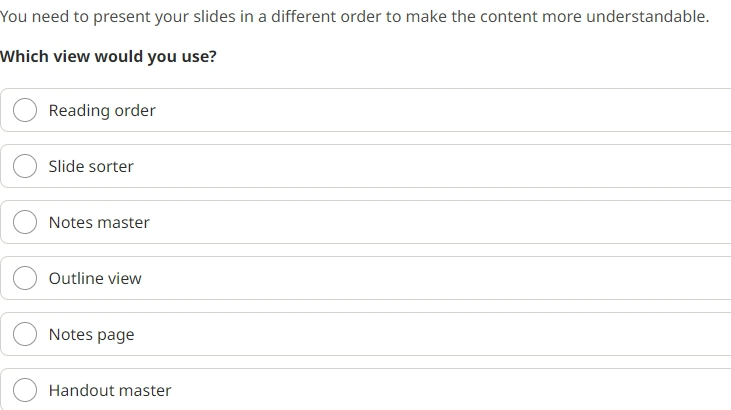Click the "Notes page" label text
The height and width of the screenshot is (410, 731).
(91, 335)
